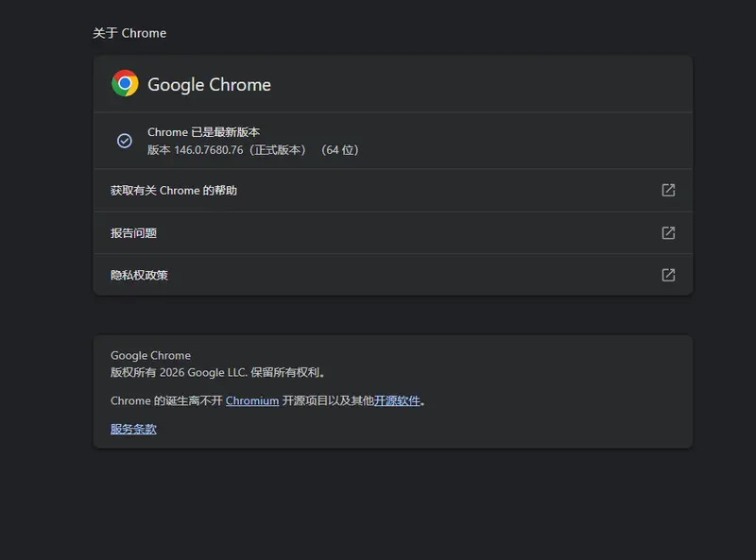Viewport: 756px width, 560px height.
Task: Open the 服务条款 link
Action: pos(131,429)
